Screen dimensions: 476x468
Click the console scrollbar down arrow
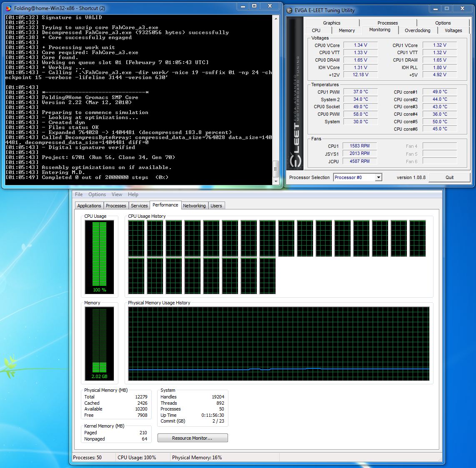tap(276, 182)
